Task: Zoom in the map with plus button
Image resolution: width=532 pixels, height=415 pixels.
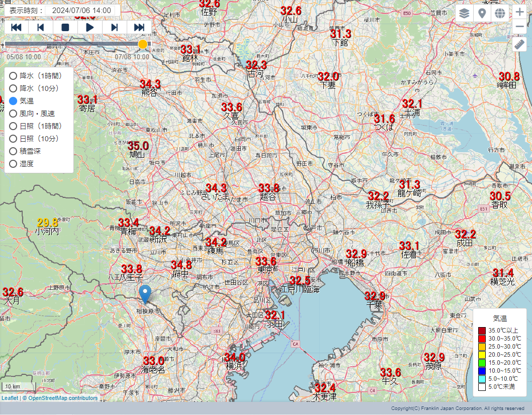Action: [520, 13]
